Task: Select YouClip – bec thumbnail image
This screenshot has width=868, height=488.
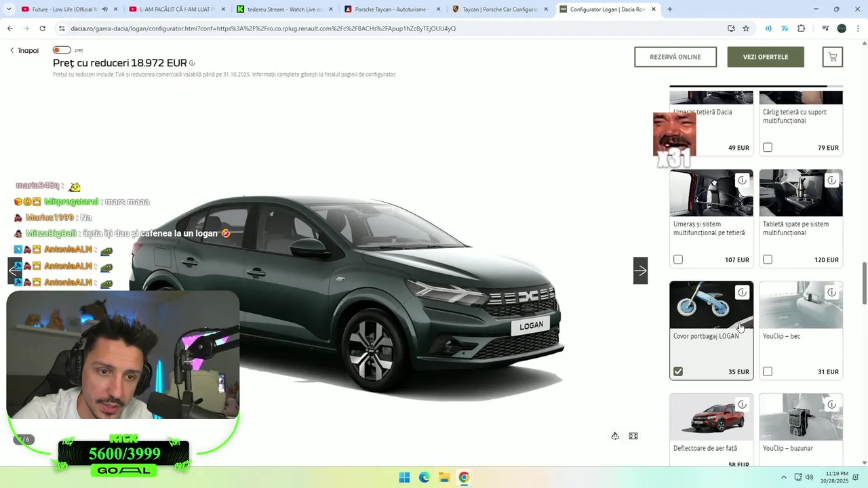Action: pos(801,305)
